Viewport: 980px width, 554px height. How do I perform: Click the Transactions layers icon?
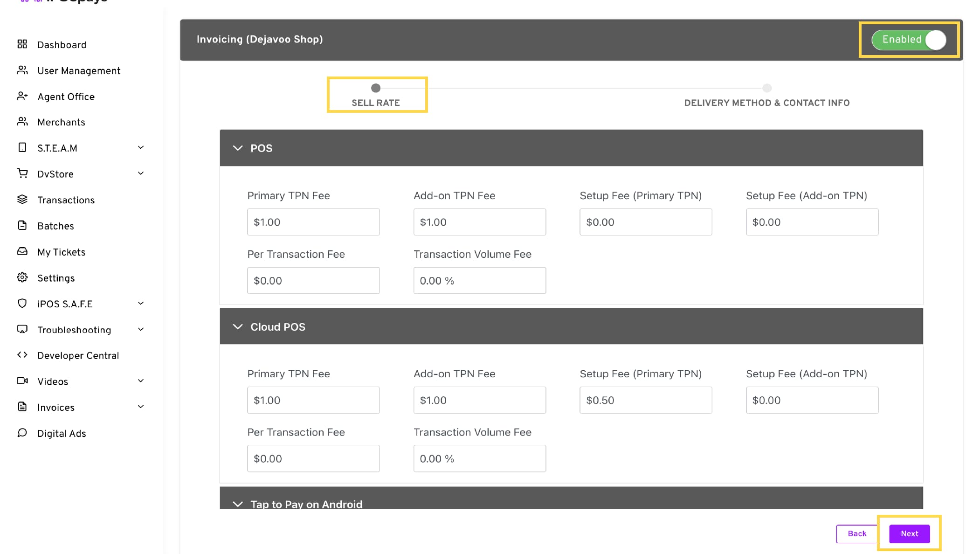(22, 200)
